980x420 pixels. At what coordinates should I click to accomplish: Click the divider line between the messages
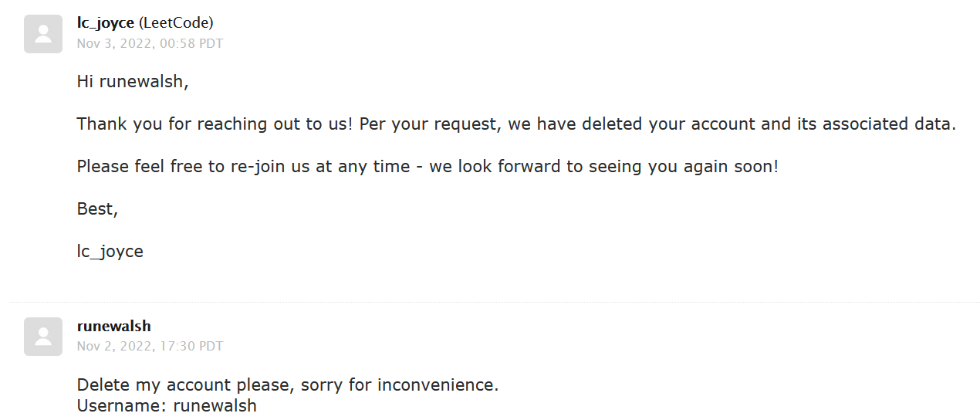pos(495,301)
